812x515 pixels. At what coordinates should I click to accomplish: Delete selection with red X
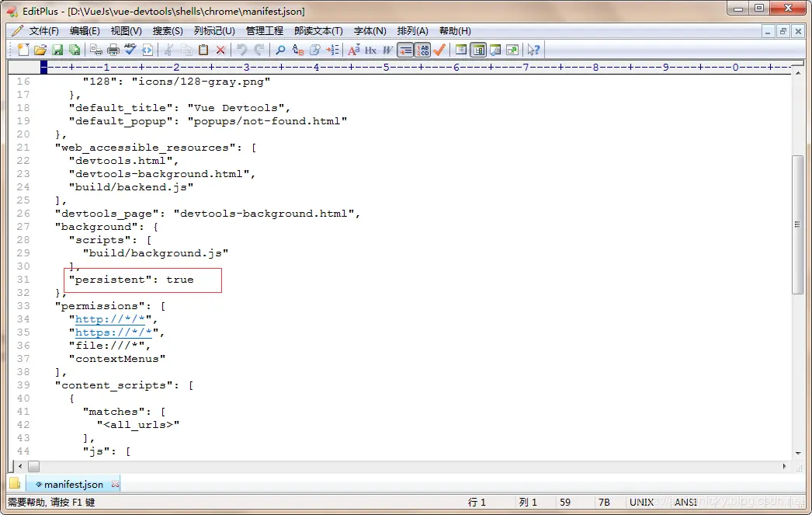pos(220,50)
